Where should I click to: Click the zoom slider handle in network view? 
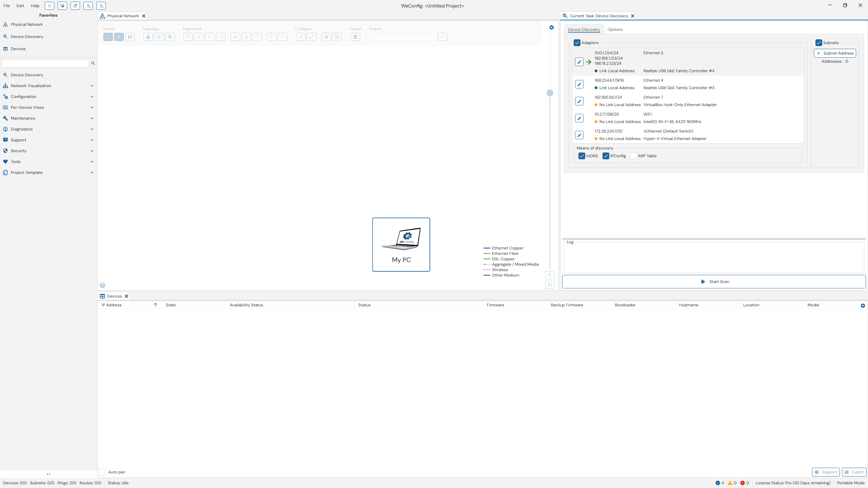550,93
